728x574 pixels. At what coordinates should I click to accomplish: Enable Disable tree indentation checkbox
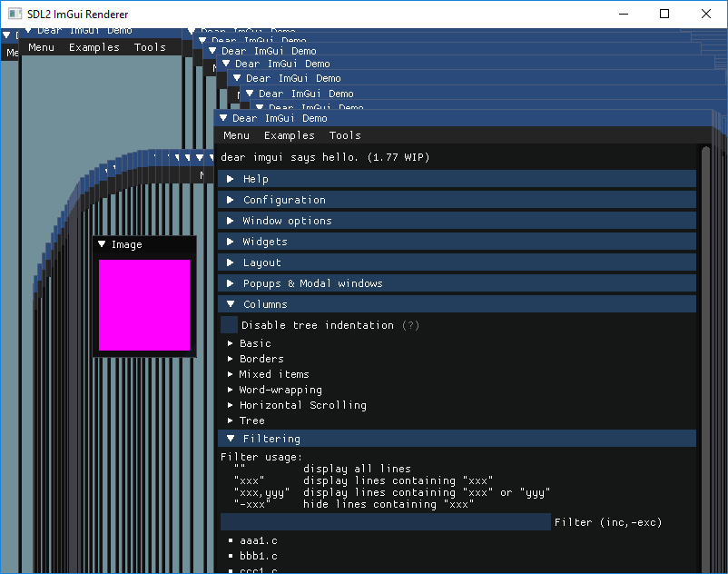click(229, 325)
